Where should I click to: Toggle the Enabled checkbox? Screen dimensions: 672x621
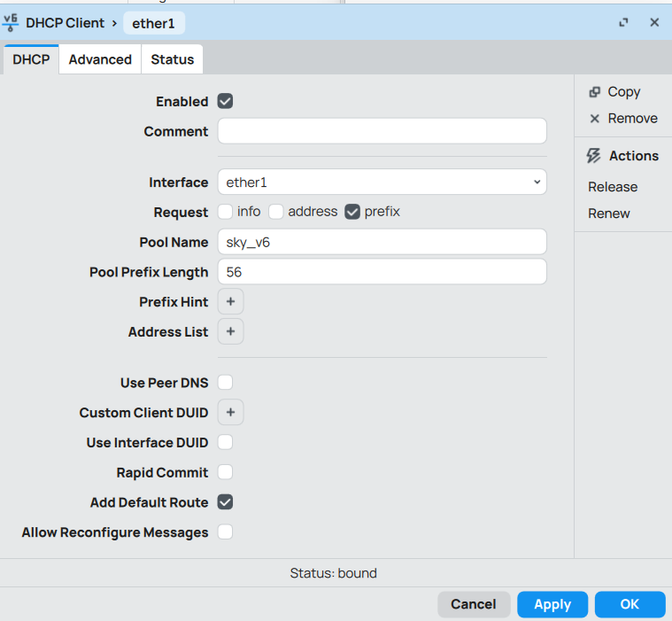pyautogui.click(x=225, y=101)
